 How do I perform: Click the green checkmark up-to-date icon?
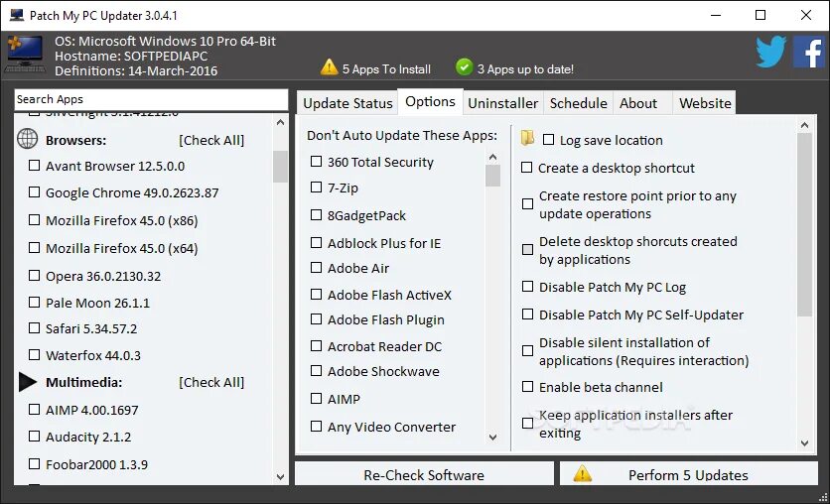tap(464, 67)
